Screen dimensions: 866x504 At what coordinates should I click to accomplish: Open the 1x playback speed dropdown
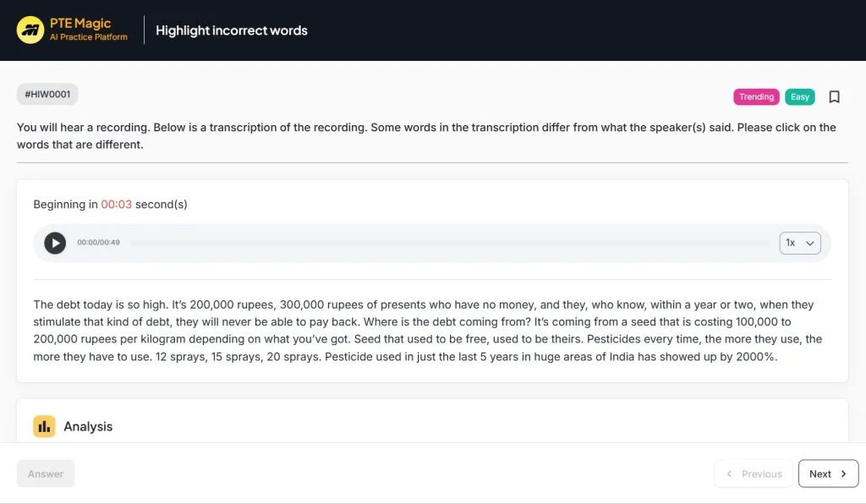799,243
